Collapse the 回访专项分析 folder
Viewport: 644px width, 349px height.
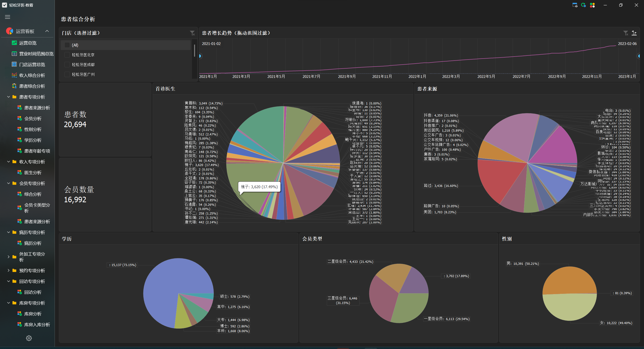[9, 281]
